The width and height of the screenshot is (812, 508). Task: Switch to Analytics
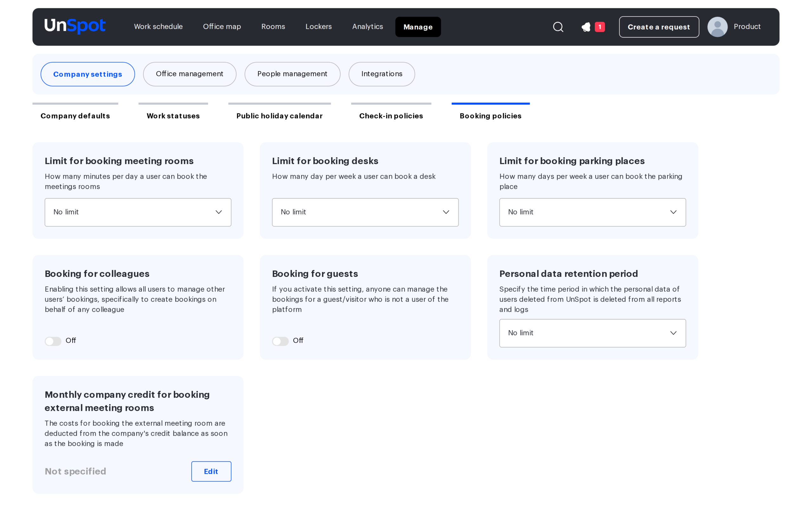(367, 27)
